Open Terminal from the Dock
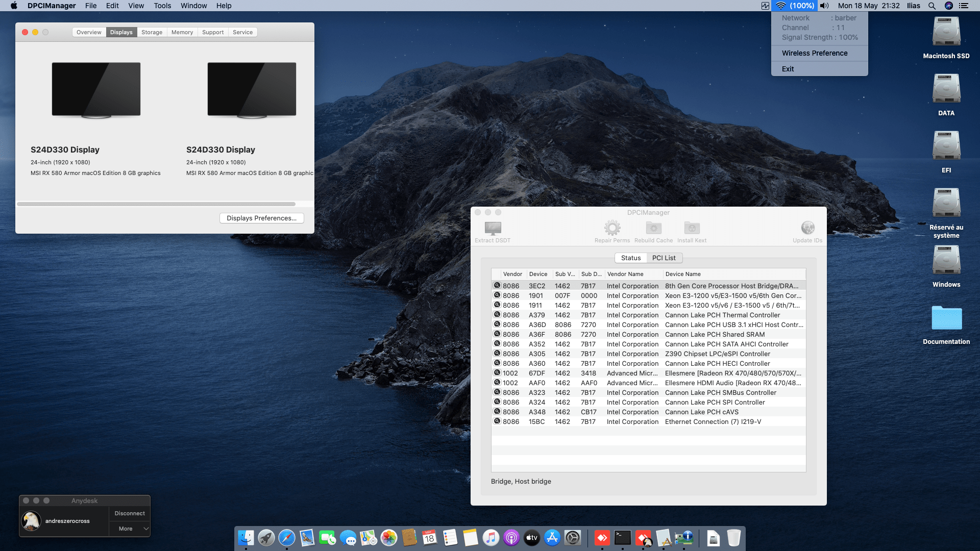980x551 pixels. point(623,538)
